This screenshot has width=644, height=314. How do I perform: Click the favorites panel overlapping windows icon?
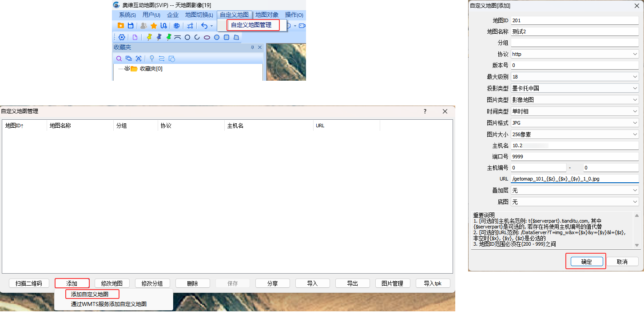(x=129, y=59)
